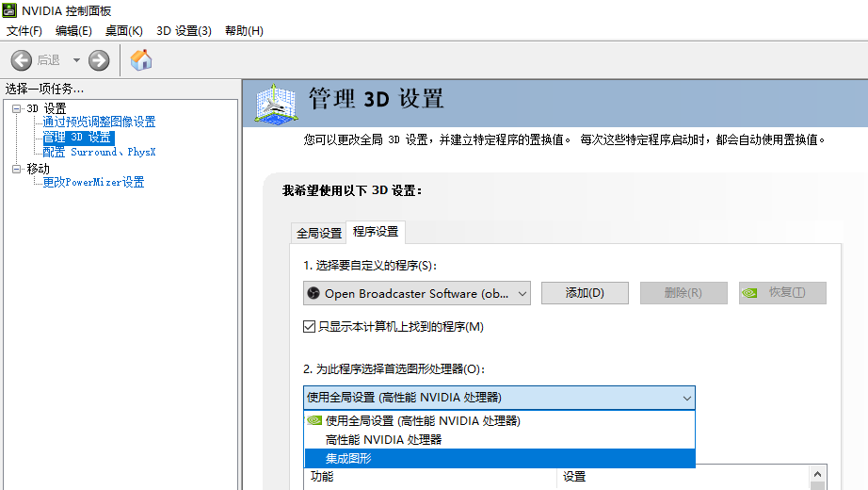Open 配置 Surround、PhysX task
This screenshot has width=868, height=490.
(x=99, y=152)
